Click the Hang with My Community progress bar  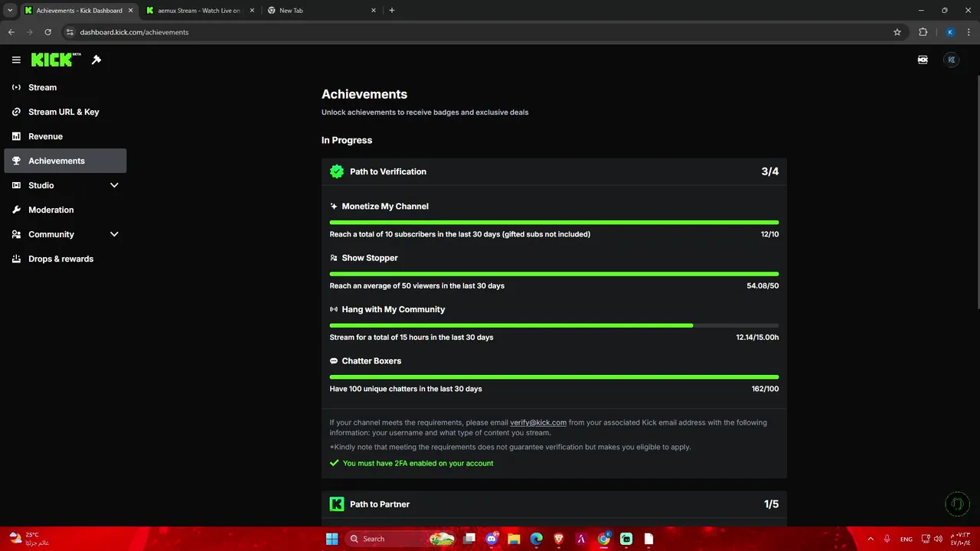[554, 325]
